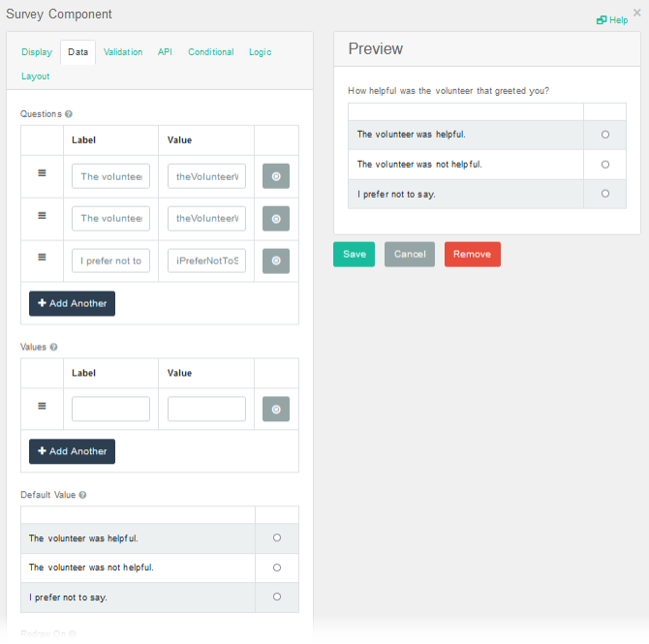Image resolution: width=649 pixels, height=644 pixels.
Task: Open the Layout tab
Action: coord(36,77)
